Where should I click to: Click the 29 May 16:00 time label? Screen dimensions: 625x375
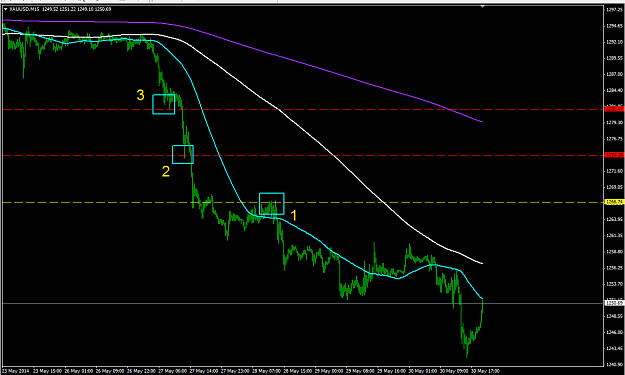pos(391,371)
